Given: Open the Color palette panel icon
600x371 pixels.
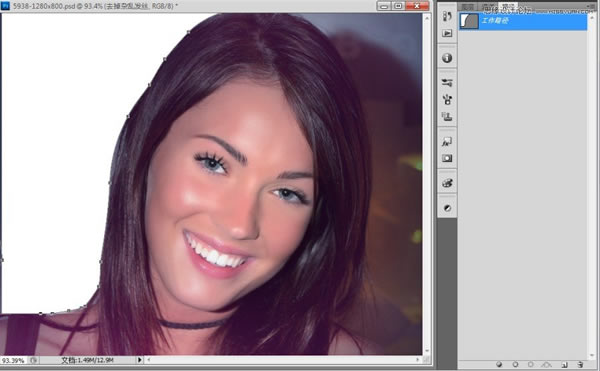Looking at the screenshot, I should 447,183.
